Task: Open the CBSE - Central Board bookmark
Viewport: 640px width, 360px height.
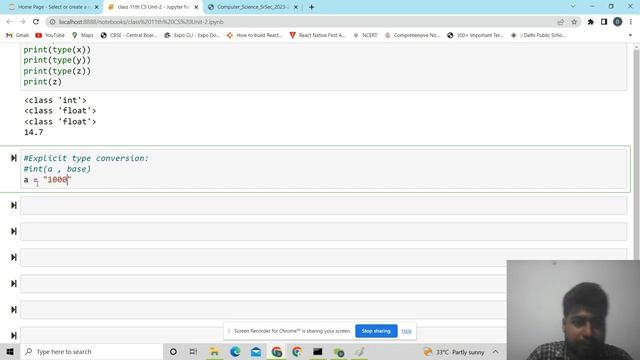Action: [129, 35]
